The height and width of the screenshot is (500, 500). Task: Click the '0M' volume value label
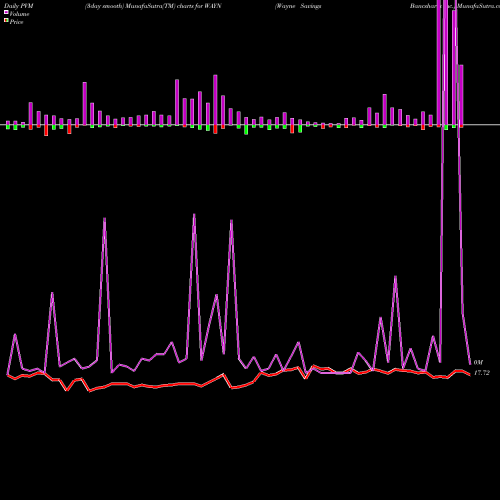point(478,362)
